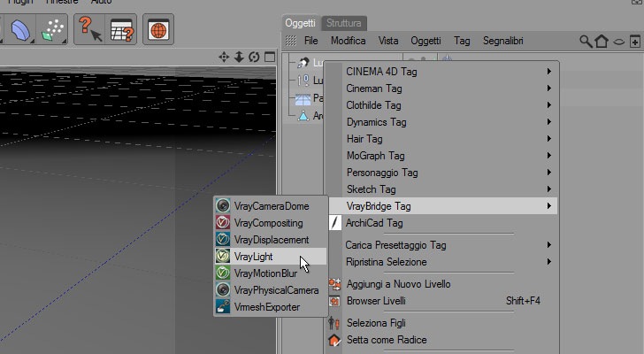
Task: Click the viewport move arrows icon
Action: 224,57
